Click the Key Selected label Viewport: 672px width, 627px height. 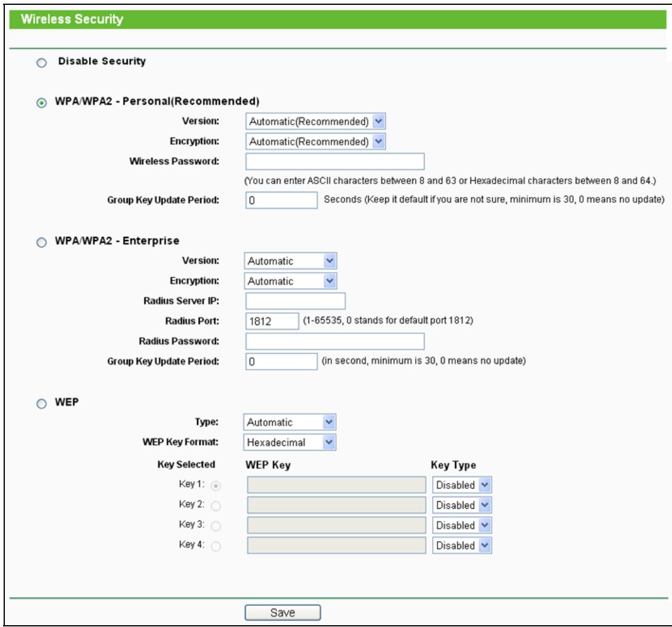coord(186,465)
